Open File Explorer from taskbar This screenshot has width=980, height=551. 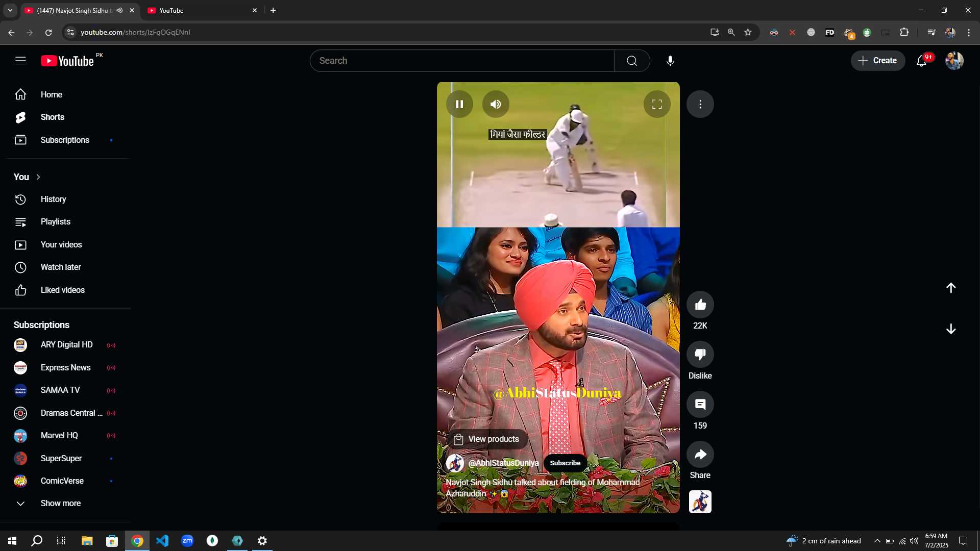pos(87,541)
